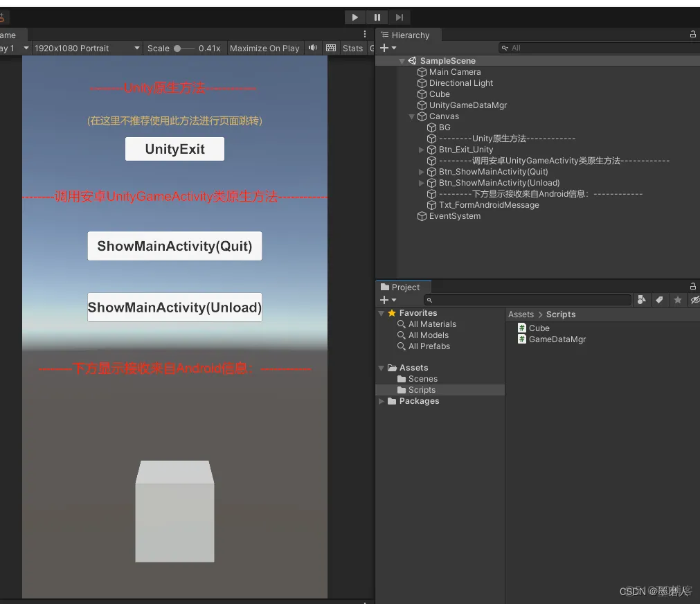
Task: Collapse the Assets folder tree
Action: click(x=382, y=368)
